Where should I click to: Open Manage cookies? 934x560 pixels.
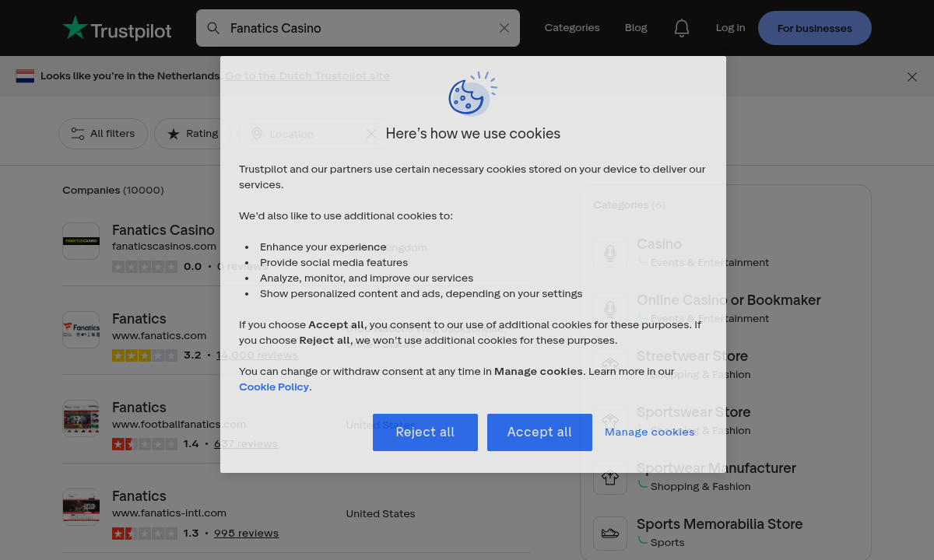point(650,432)
